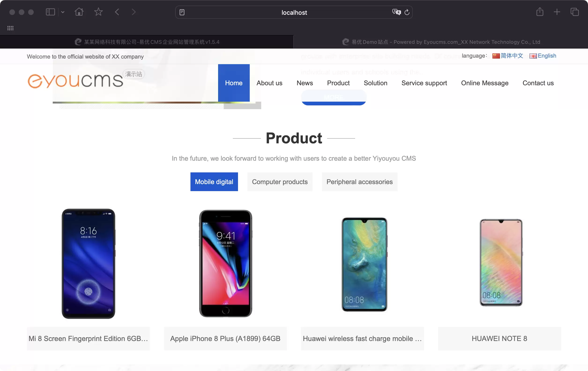Click the eyoucms logo icon
This screenshot has width=588, height=371.
coord(76,79)
